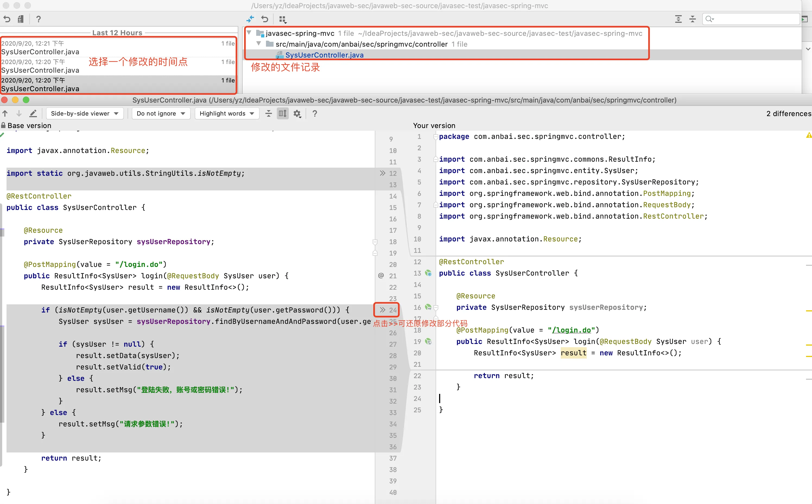Click the warning icon atop the right editor

click(809, 135)
